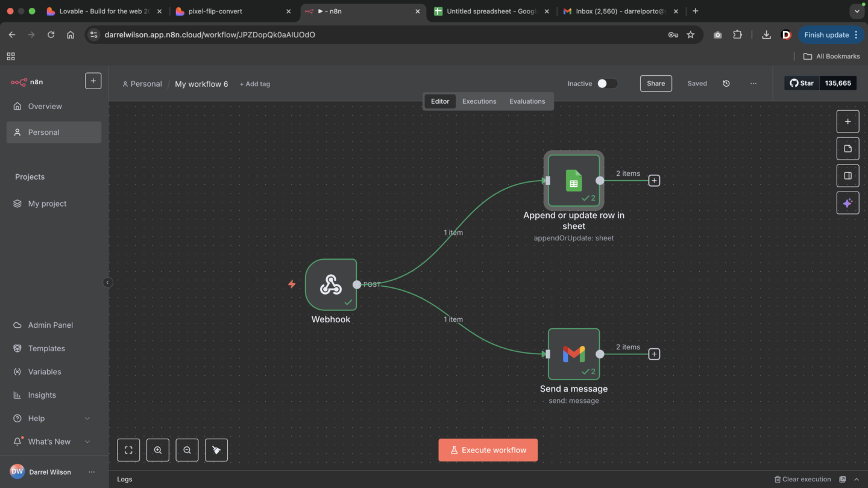The image size is (868, 488).
Task: Click the Share button
Action: pyautogui.click(x=656, y=84)
